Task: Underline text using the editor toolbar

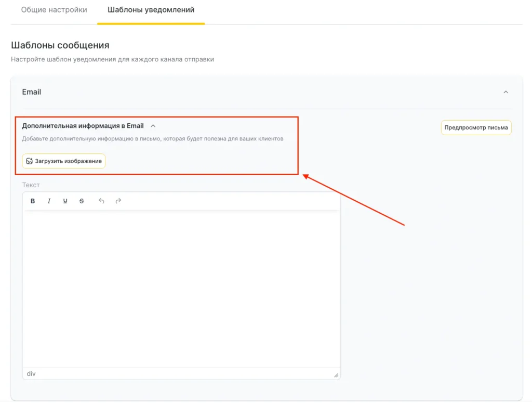Action: (x=65, y=201)
